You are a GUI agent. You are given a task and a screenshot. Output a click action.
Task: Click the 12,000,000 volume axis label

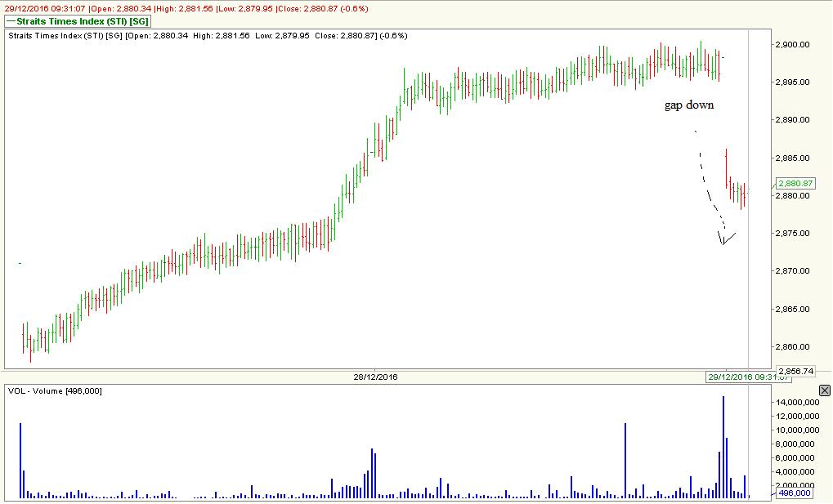[795, 417]
